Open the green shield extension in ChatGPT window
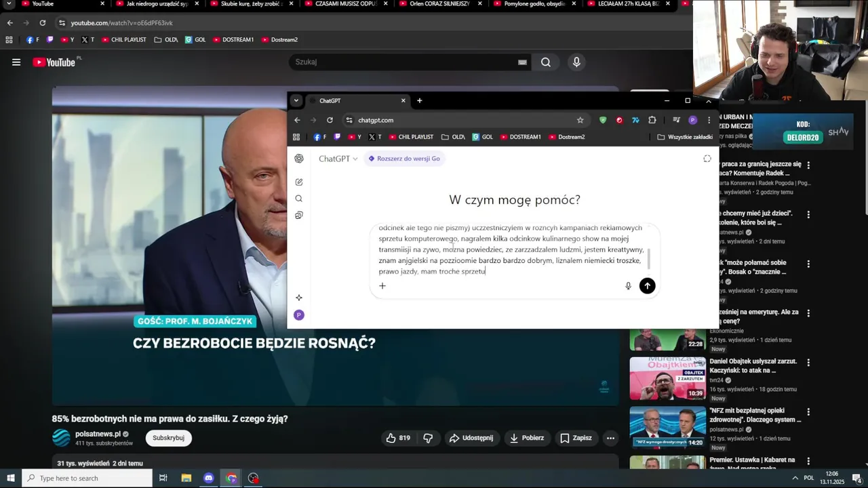868x488 pixels. point(603,120)
